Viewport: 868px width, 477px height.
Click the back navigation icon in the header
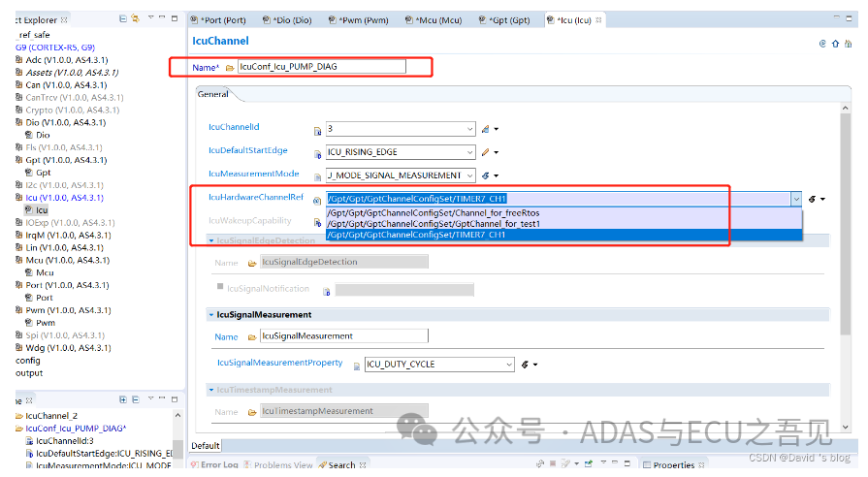[x=822, y=44]
